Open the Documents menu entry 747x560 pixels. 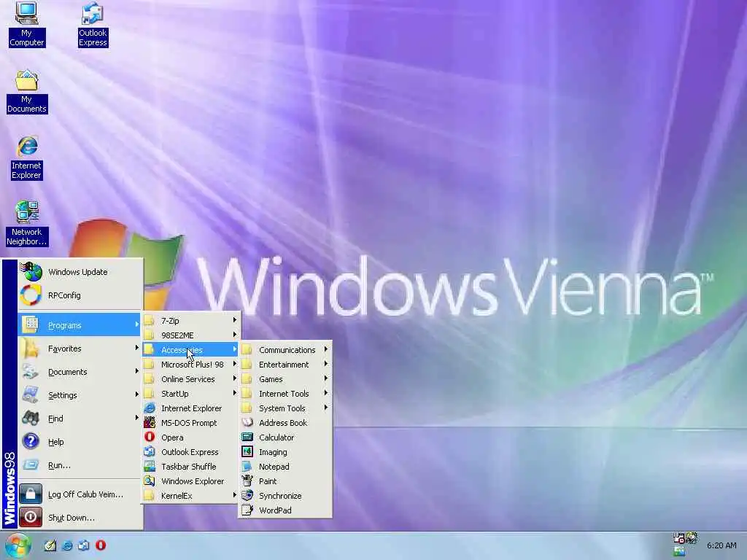pyautogui.click(x=80, y=372)
